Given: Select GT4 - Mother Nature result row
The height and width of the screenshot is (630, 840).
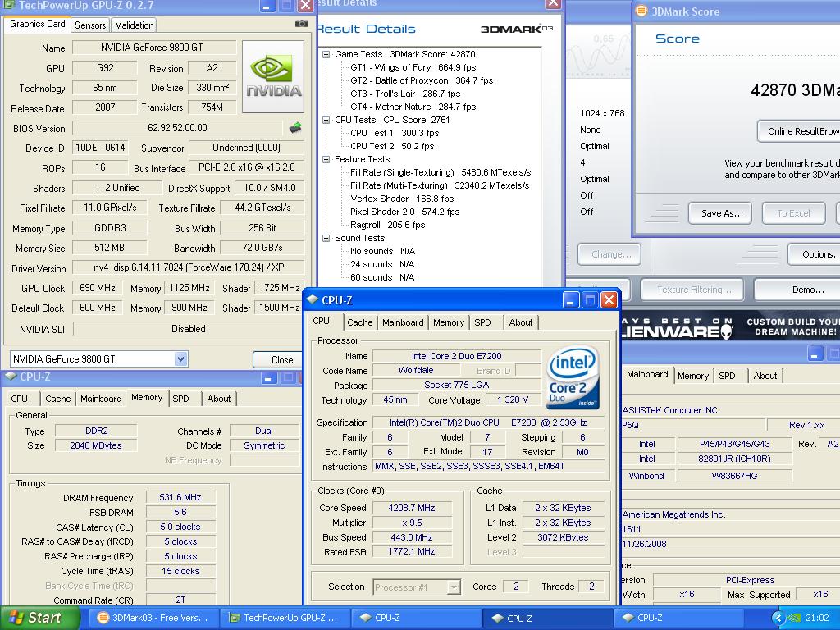Looking at the screenshot, I should coord(413,107).
